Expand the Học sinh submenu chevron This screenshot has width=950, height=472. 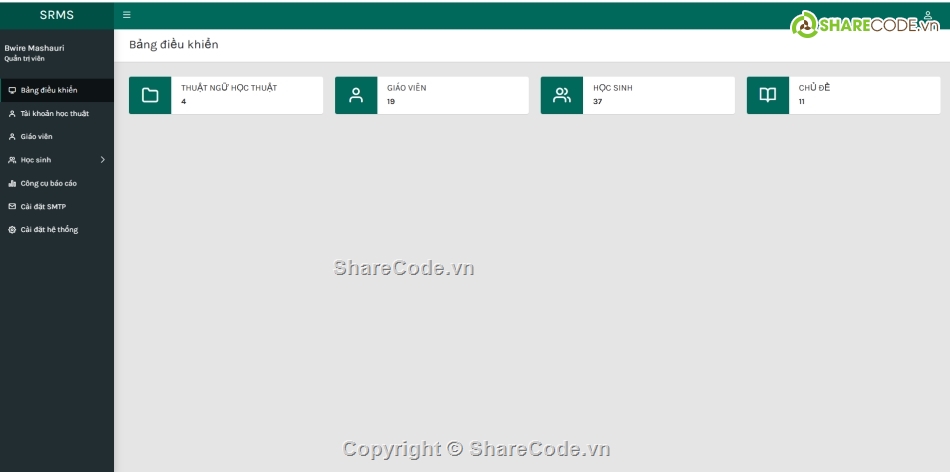[x=102, y=160]
